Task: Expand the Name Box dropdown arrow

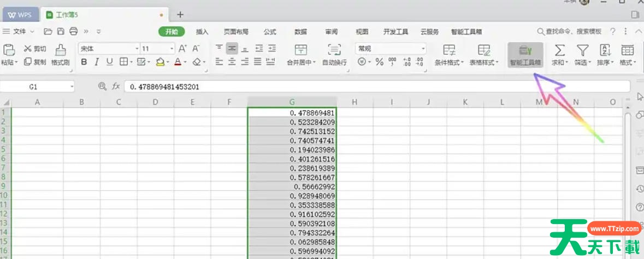Action: pyautogui.click(x=72, y=87)
